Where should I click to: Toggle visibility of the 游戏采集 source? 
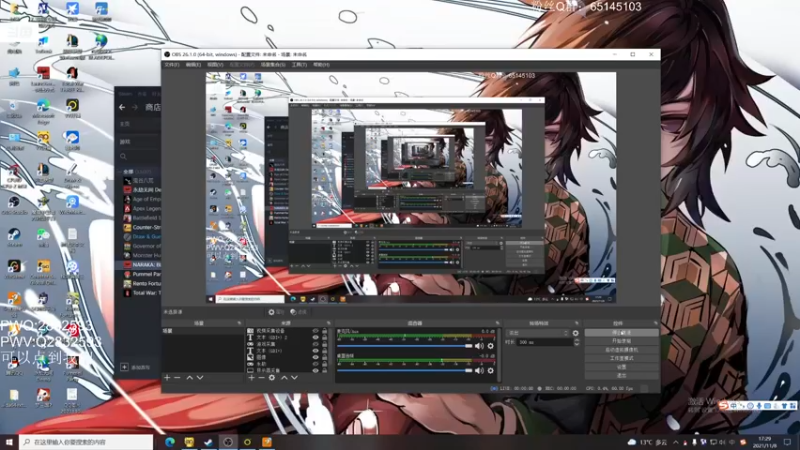tap(315, 344)
